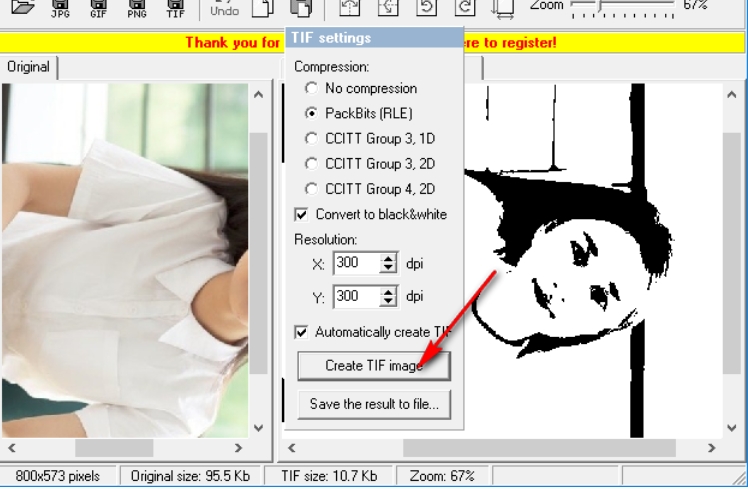Open the resize image tool icon
748x490 pixels.
503,8
